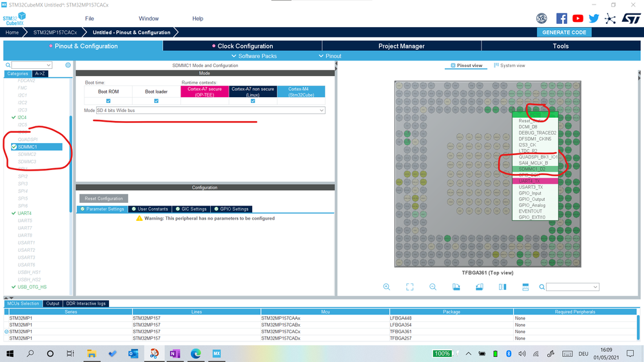This screenshot has height=362, width=644.
Task: Open the ST Twitter icon
Action: click(594, 19)
